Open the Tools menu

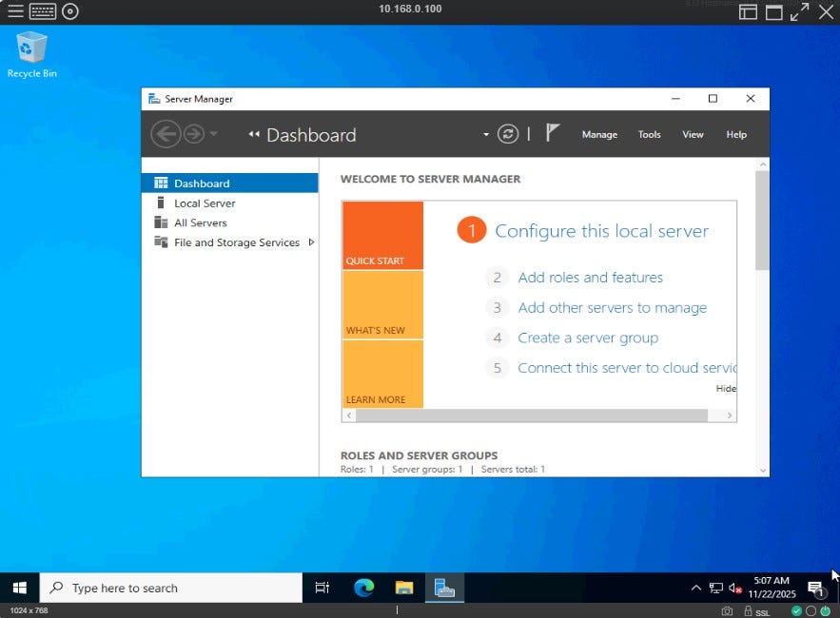649,134
